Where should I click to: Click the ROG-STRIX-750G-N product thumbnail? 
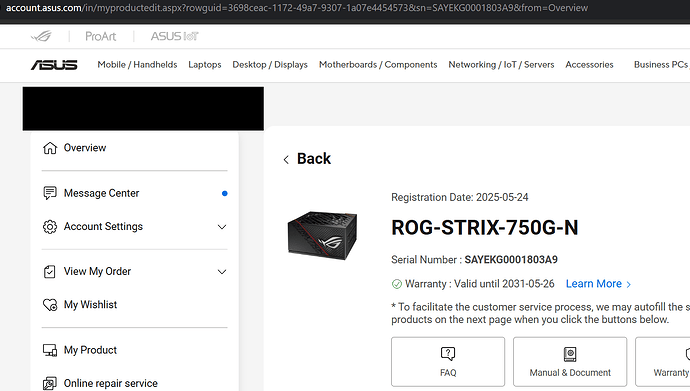pyautogui.click(x=322, y=235)
